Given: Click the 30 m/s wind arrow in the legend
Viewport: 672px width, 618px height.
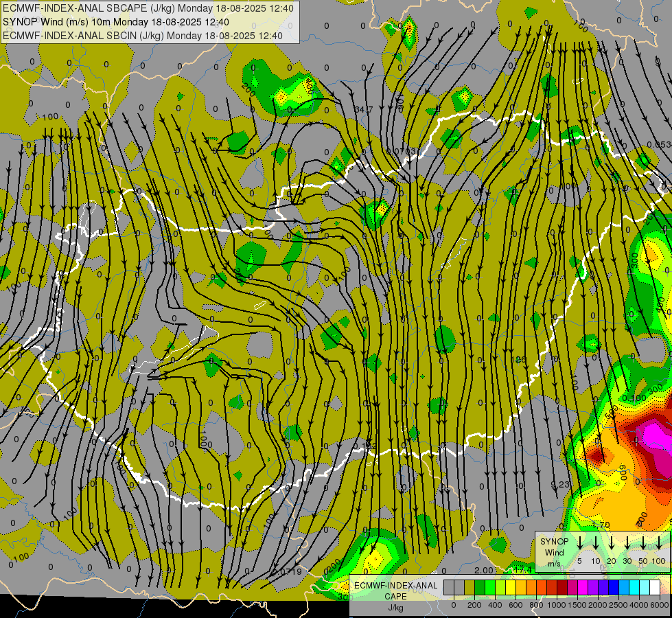Looking at the screenshot, I should tap(627, 542).
